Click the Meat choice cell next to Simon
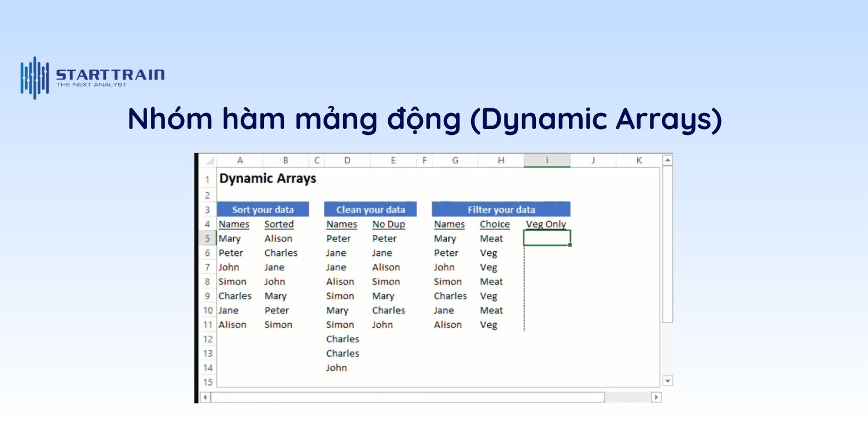This screenshot has width=868, height=429. [x=491, y=281]
